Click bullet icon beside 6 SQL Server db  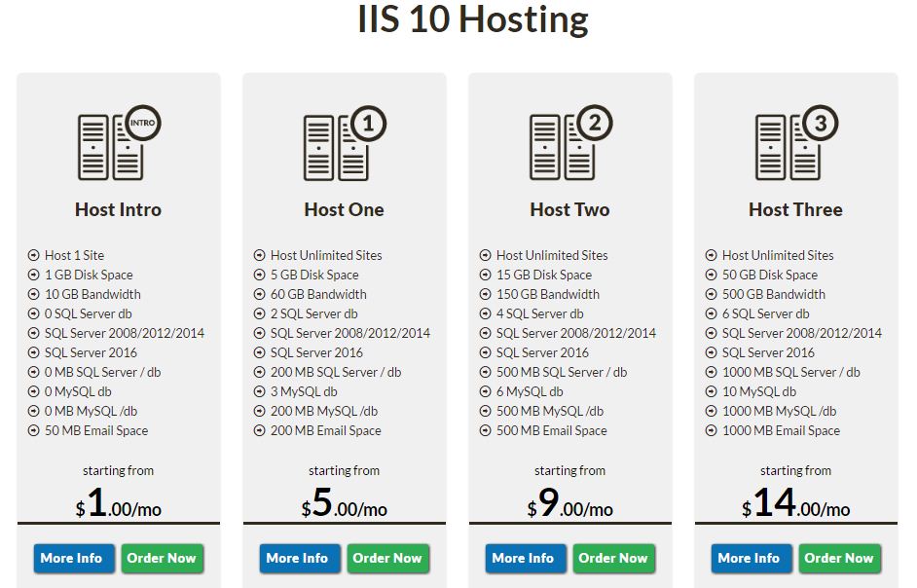coord(712,313)
